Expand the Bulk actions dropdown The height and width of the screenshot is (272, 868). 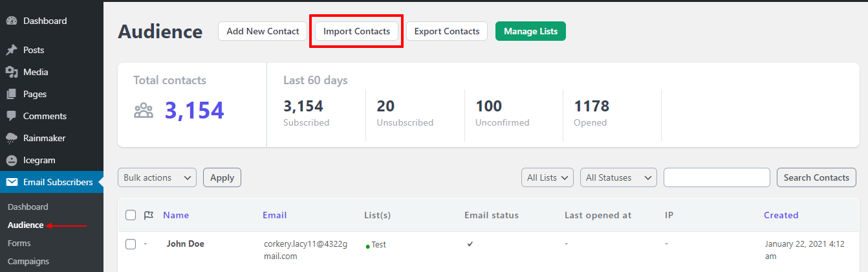[157, 177]
